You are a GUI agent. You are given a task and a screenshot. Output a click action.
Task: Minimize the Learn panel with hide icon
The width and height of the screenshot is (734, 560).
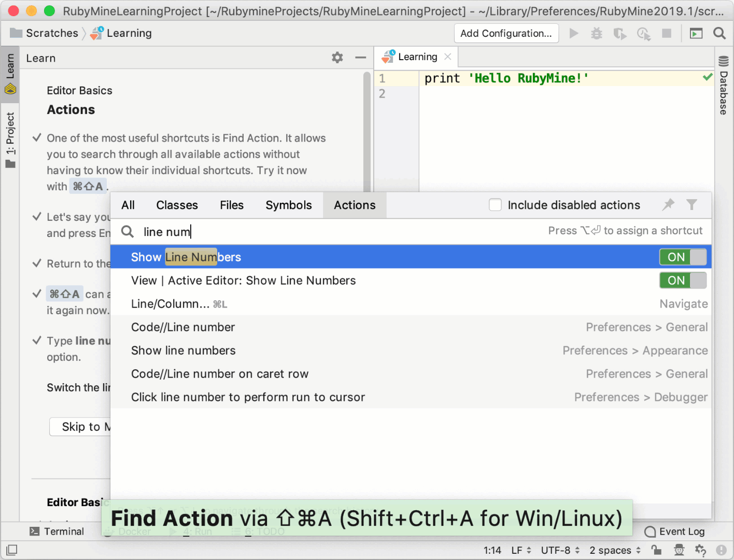(361, 58)
